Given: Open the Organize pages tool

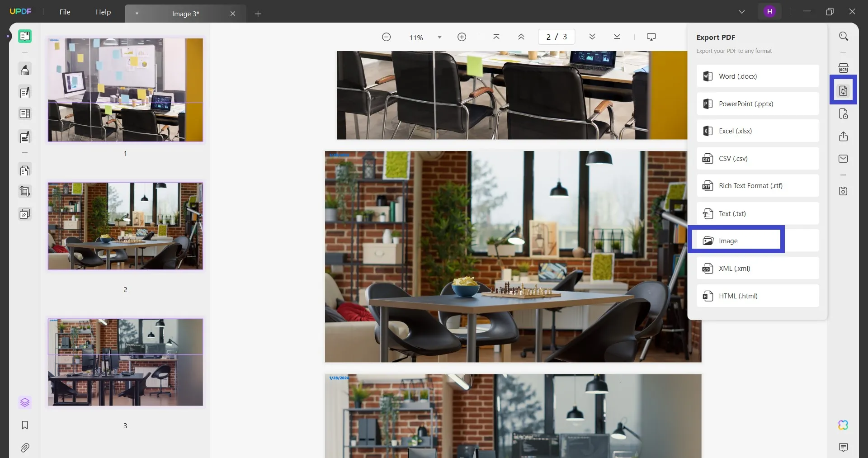Looking at the screenshot, I should pos(25,170).
